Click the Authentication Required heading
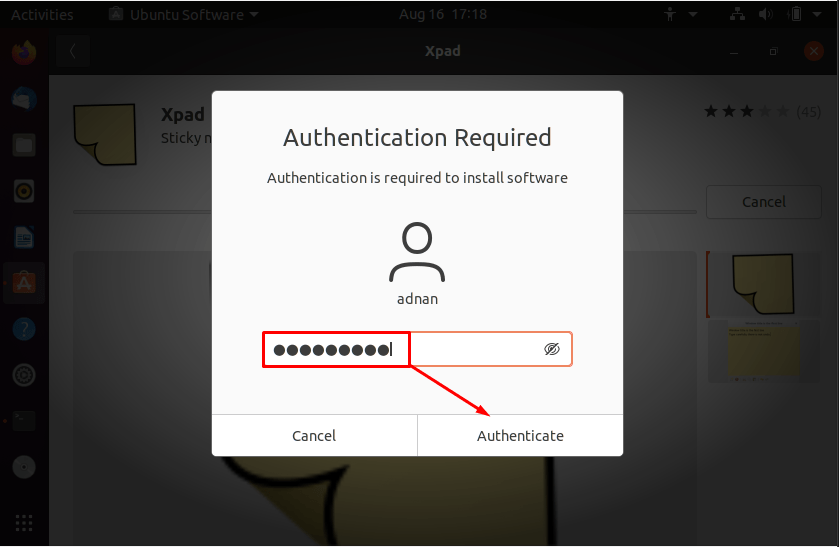The image size is (839, 547). coord(417,138)
